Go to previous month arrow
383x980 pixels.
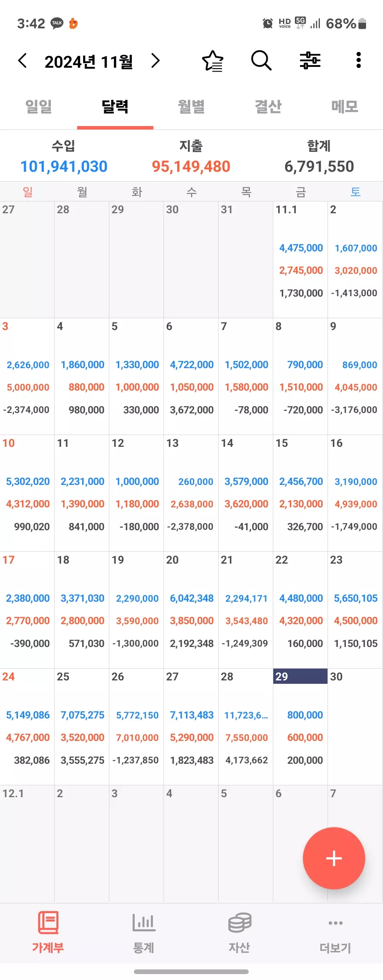pos(22,61)
